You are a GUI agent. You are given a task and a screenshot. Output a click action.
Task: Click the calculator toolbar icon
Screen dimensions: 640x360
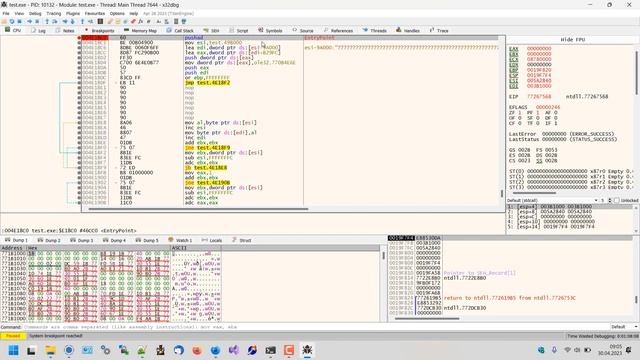click(x=176, y=21)
